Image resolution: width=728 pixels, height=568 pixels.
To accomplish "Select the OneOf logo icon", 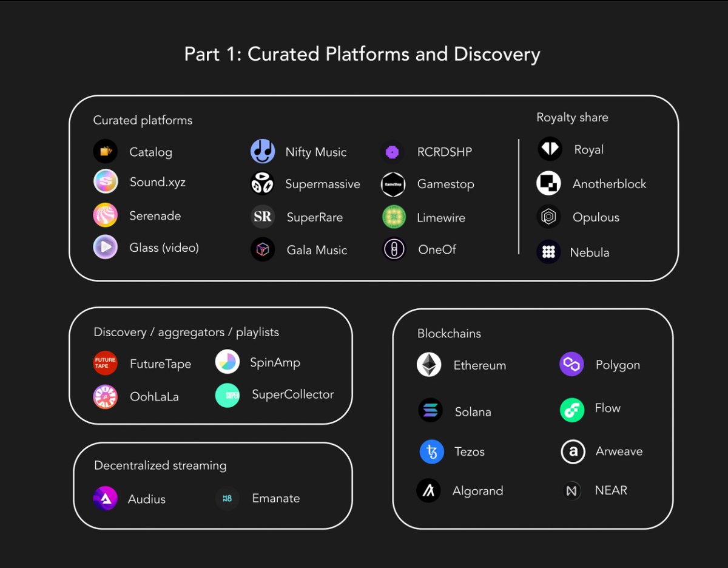I will click(394, 249).
